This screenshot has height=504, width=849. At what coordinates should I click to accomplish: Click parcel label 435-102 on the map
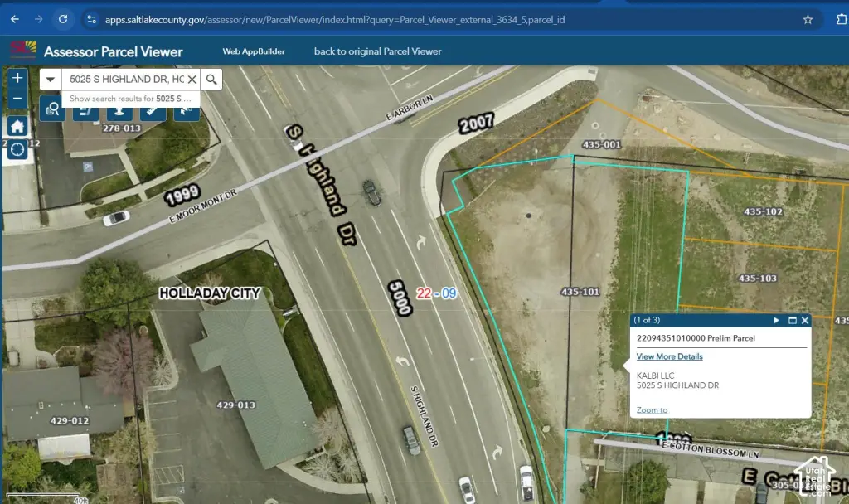point(764,211)
